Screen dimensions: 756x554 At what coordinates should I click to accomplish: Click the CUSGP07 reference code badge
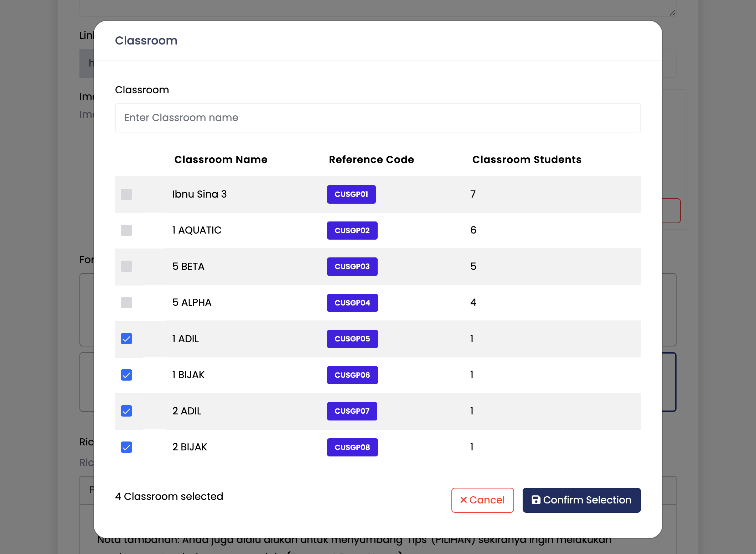coord(352,411)
